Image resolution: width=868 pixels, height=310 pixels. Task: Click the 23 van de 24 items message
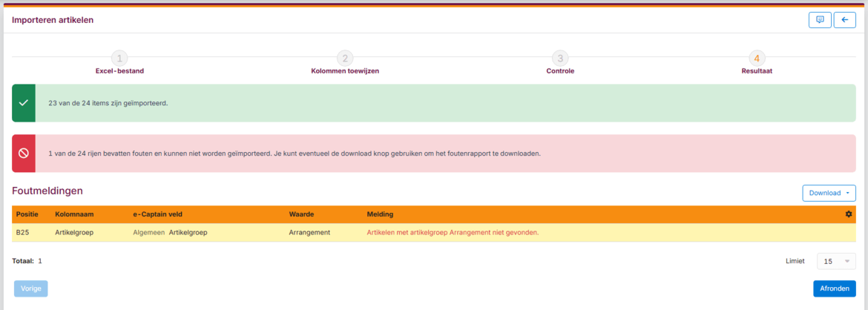[x=108, y=103]
